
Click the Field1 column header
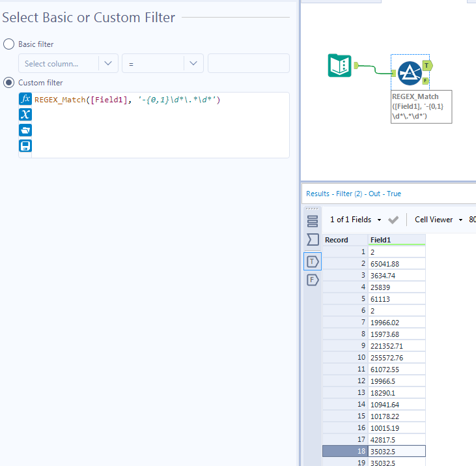(x=397, y=240)
